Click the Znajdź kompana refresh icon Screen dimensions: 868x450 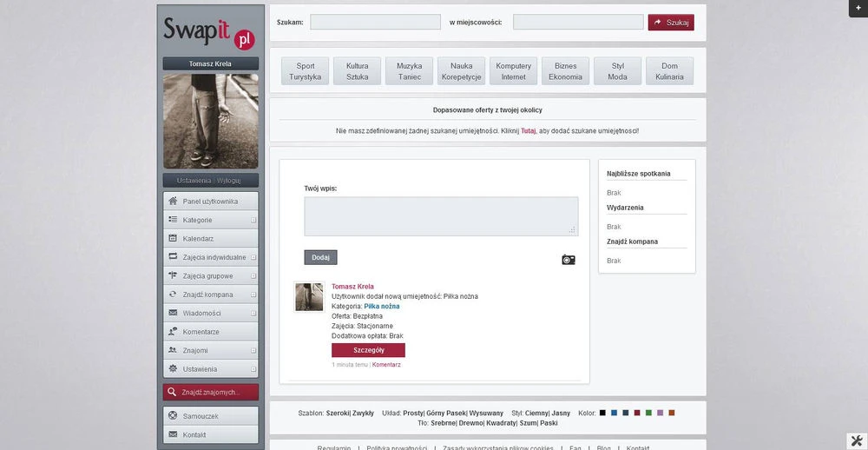(173, 294)
